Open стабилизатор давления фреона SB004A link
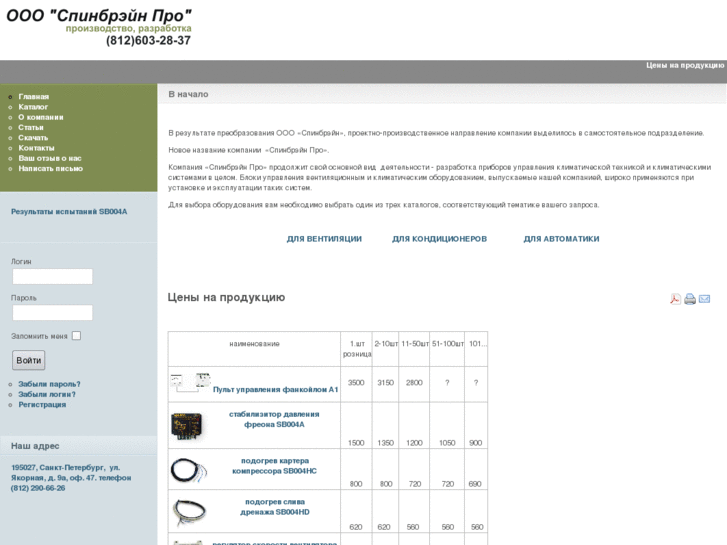The height and width of the screenshot is (545, 727). [274, 419]
